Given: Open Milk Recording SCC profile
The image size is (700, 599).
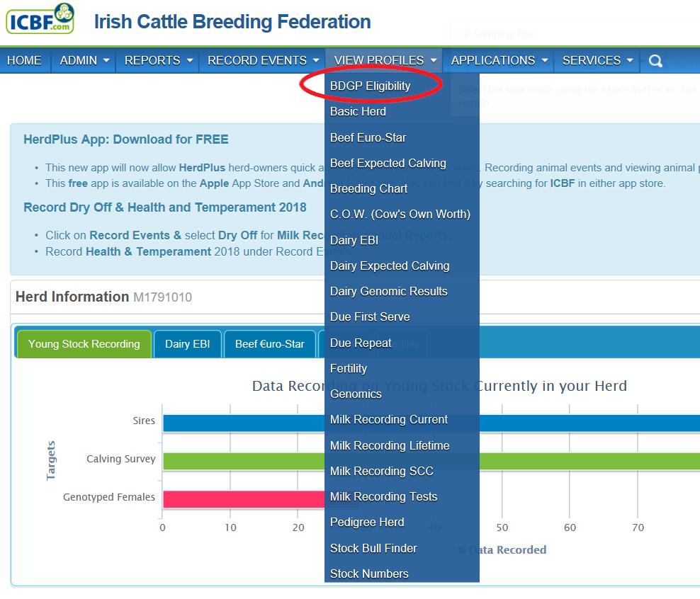Looking at the screenshot, I should click(382, 471).
